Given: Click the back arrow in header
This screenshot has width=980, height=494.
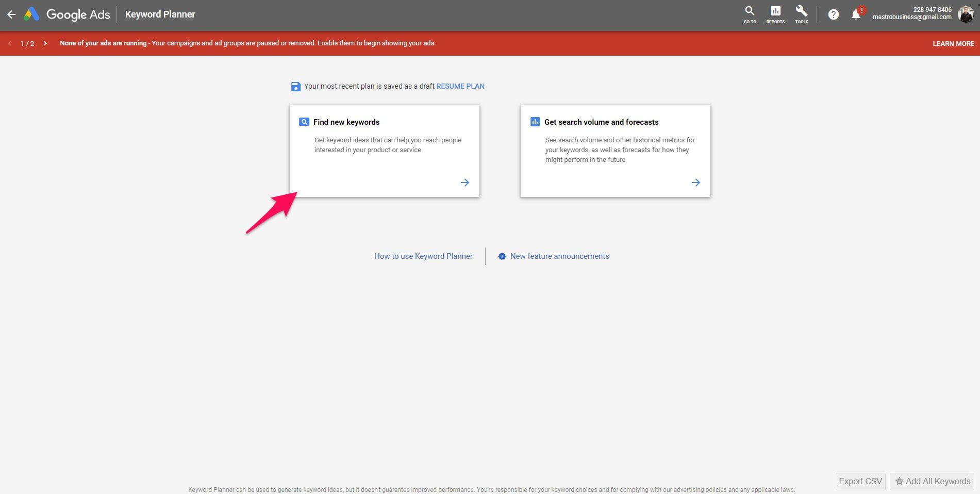Looking at the screenshot, I should [11, 14].
